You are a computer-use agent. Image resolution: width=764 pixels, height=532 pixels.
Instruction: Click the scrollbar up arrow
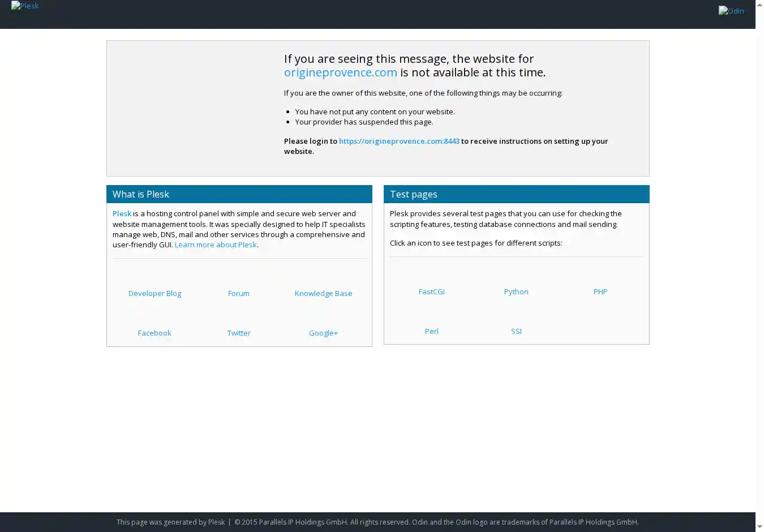[x=759, y=5]
